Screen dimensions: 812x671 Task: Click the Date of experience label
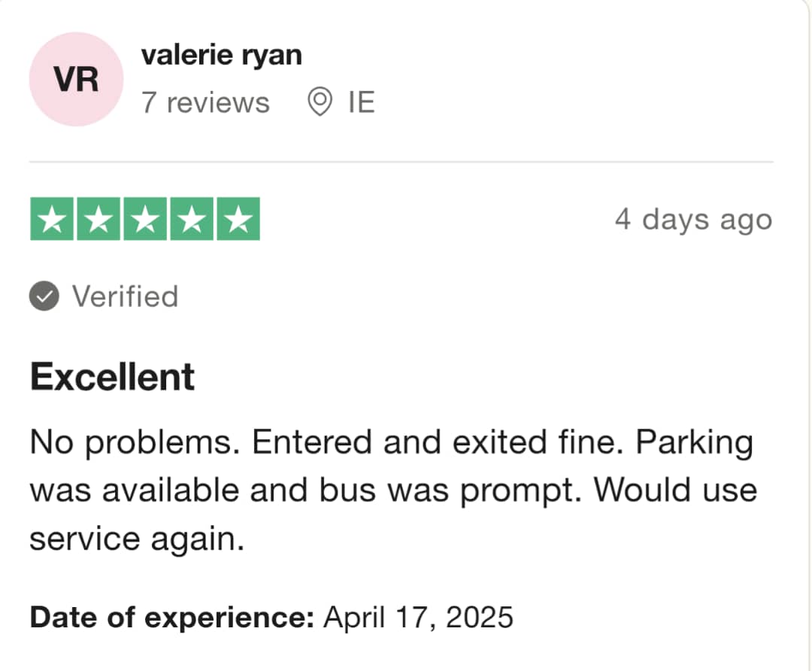tap(172, 617)
